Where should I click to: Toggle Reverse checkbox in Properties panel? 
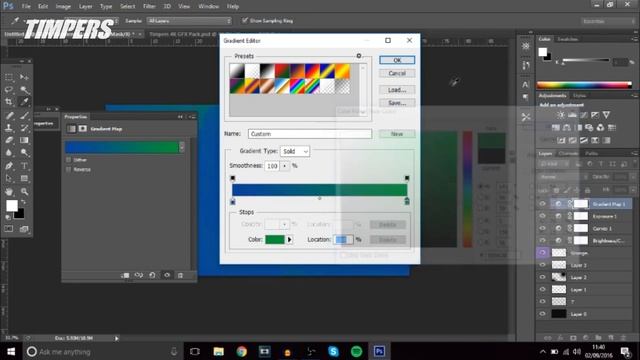point(69,169)
